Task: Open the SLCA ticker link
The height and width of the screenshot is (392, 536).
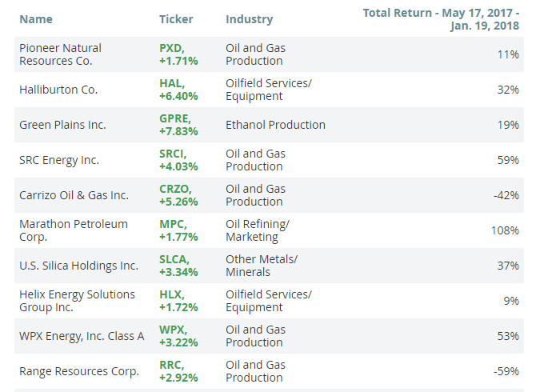Action: click(x=174, y=259)
